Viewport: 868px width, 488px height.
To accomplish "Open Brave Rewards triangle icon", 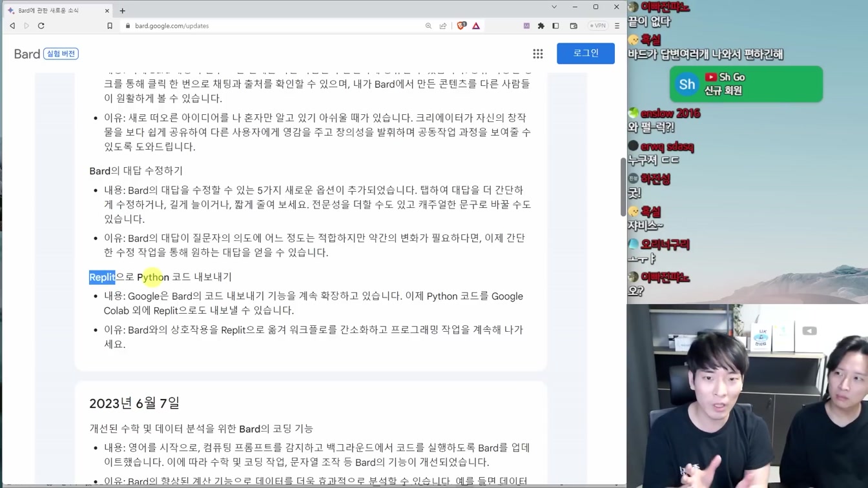I will 476,26.
